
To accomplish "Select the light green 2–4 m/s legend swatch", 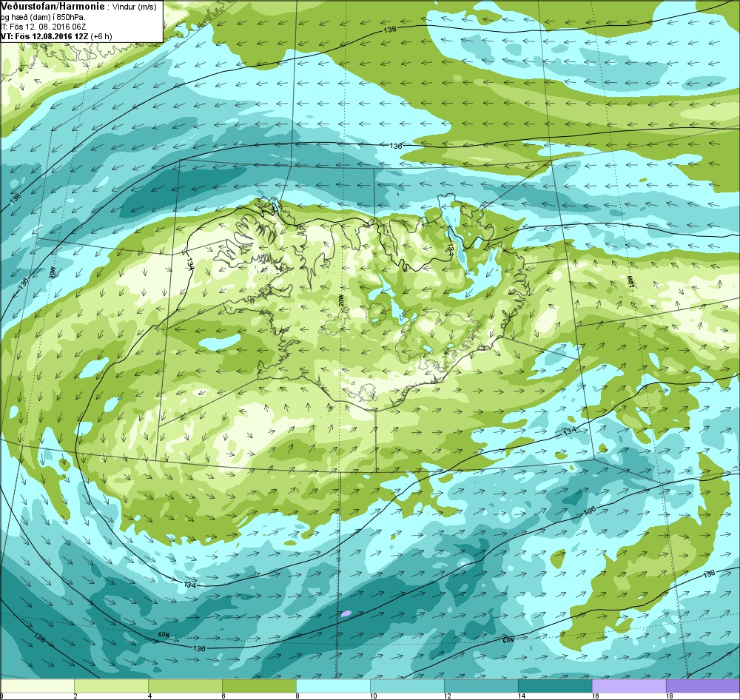I will pyautogui.click(x=112, y=685).
